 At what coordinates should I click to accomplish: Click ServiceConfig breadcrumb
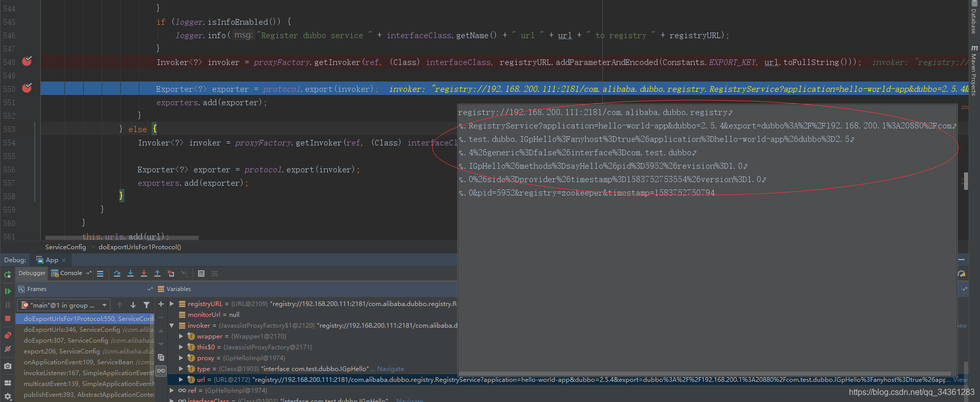[x=66, y=247]
